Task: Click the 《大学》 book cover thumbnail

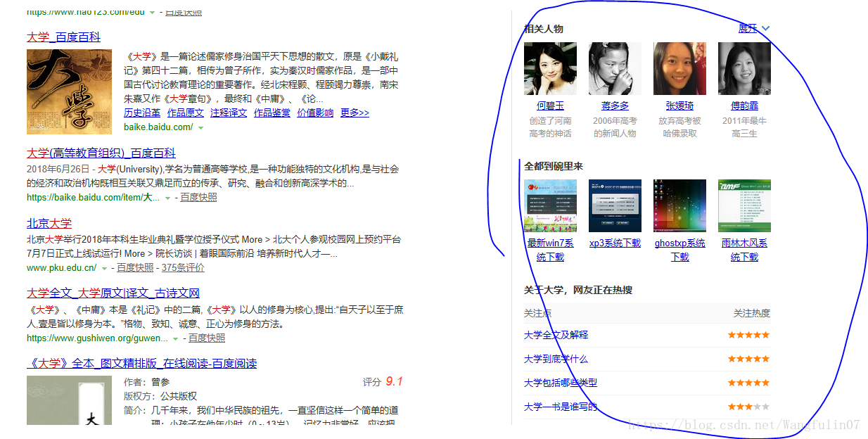Action: pos(69,400)
